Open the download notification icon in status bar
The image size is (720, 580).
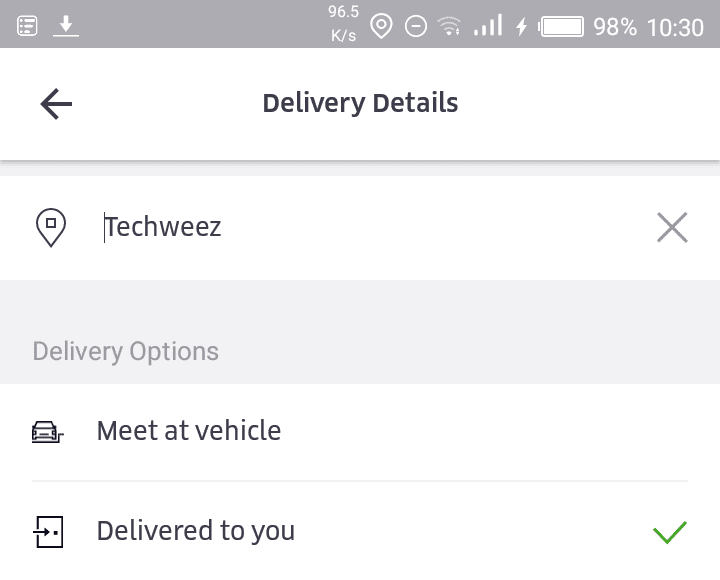tap(66, 26)
